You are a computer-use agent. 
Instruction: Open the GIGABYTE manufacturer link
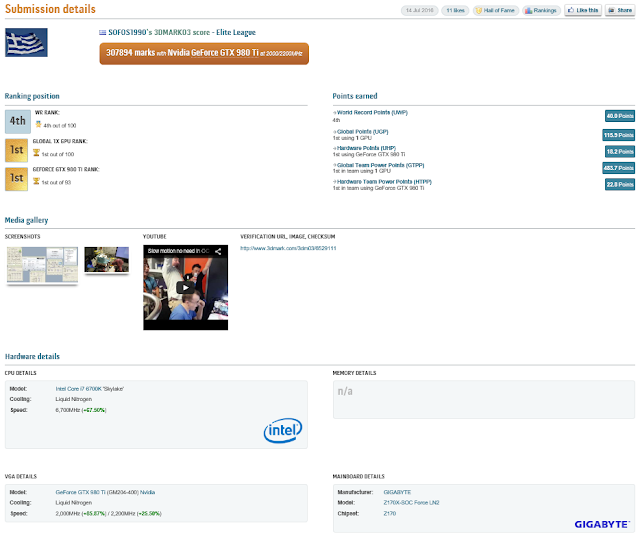click(x=397, y=492)
